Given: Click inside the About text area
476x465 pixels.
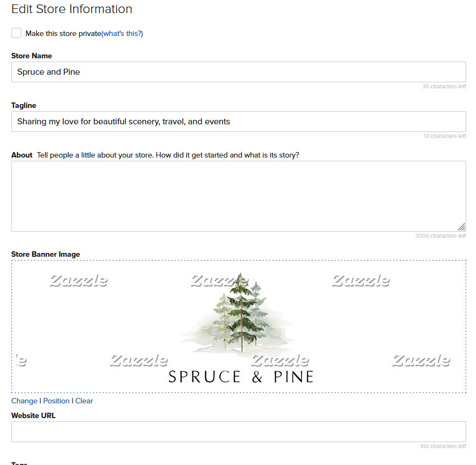Looking at the screenshot, I should click(x=239, y=196).
